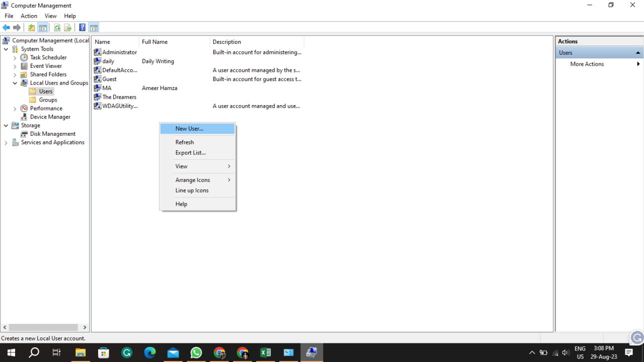The height and width of the screenshot is (362, 644).
Task: Open the Action menu
Action: (29, 16)
